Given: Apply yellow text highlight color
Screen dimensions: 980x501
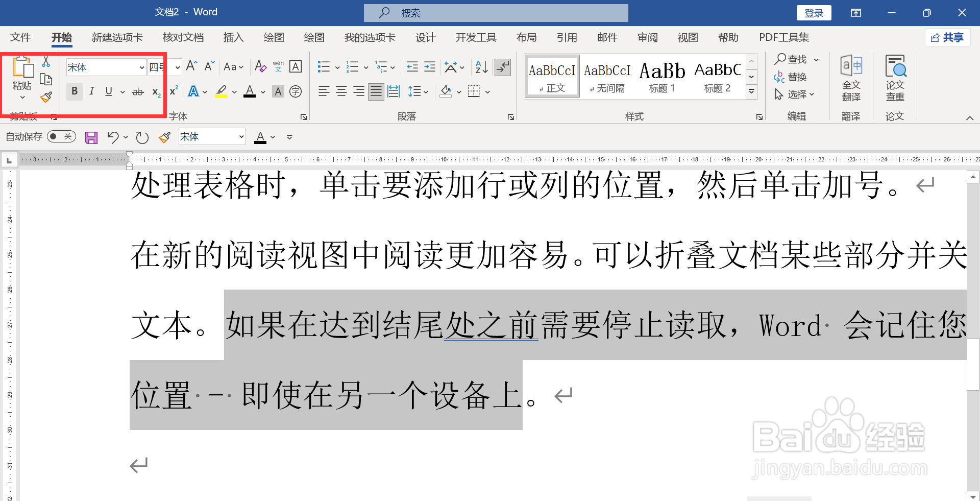Looking at the screenshot, I should [x=221, y=92].
